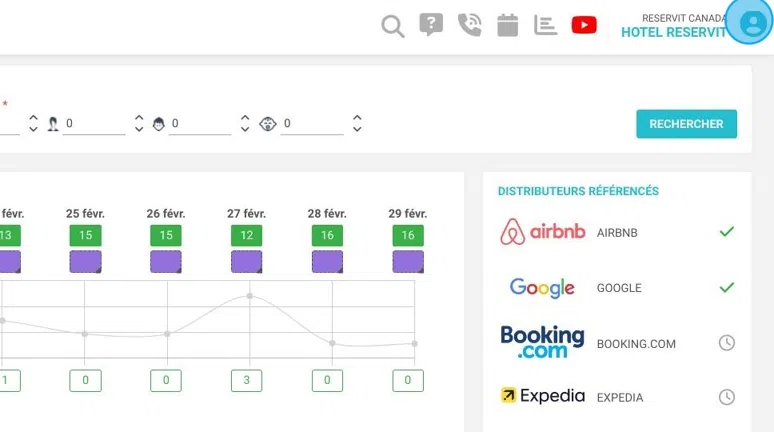Focus the children count field
The height and width of the screenshot is (432, 774).
(200, 123)
